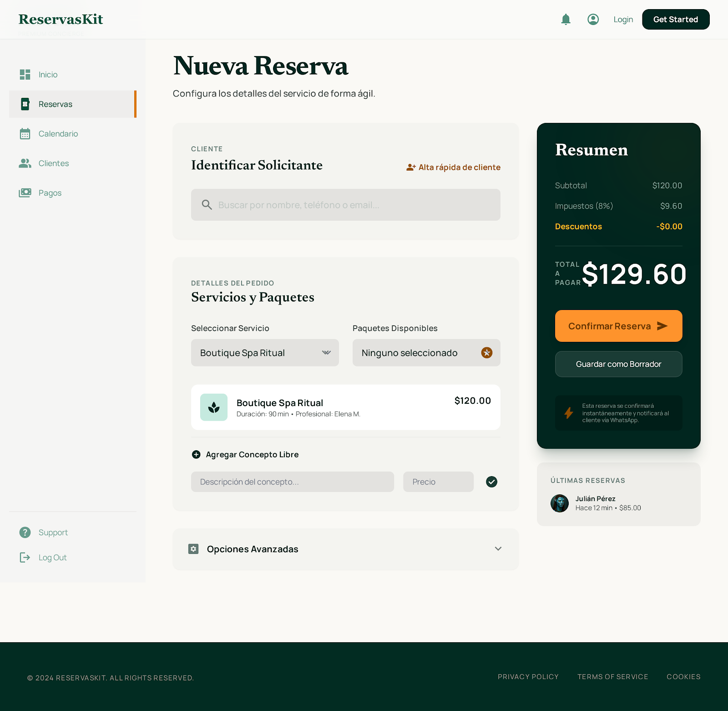Viewport: 728px width, 711px height.
Task: Select the Clientes icon in sidebar
Action: 25,163
